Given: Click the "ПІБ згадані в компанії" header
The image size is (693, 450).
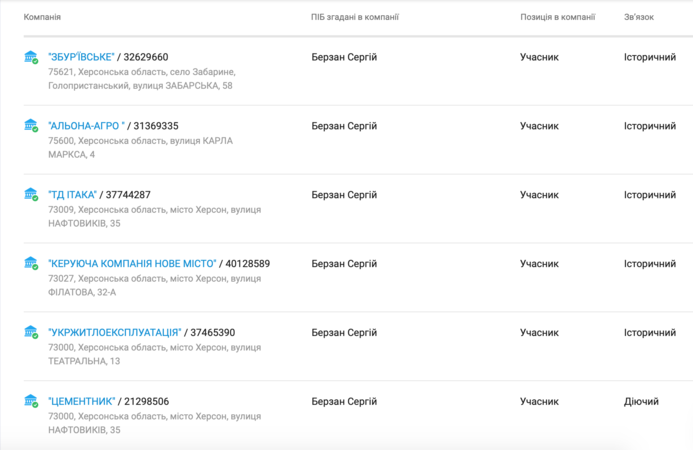Looking at the screenshot, I should [355, 17].
